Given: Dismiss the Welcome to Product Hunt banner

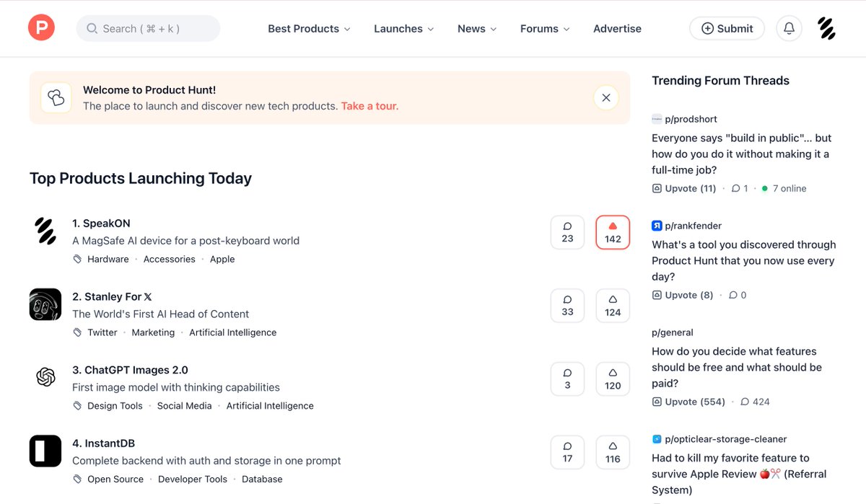Looking at the screenshot, I should coord(606,97).
